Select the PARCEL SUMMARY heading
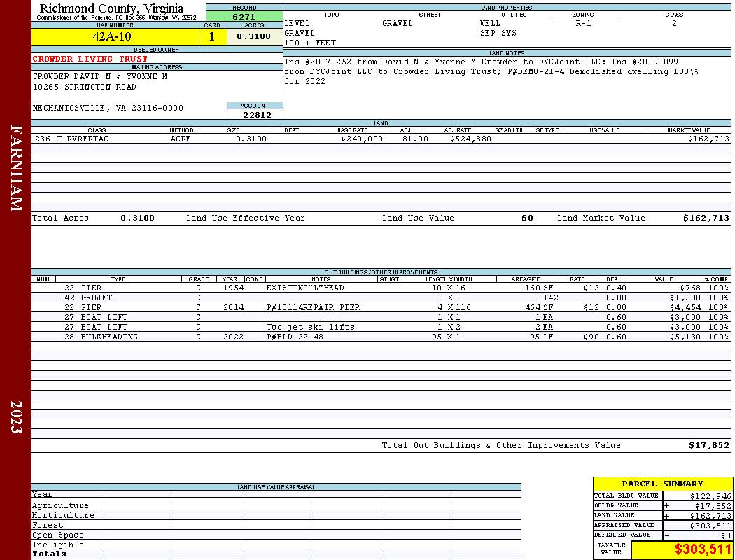 (x=662, y=484)
